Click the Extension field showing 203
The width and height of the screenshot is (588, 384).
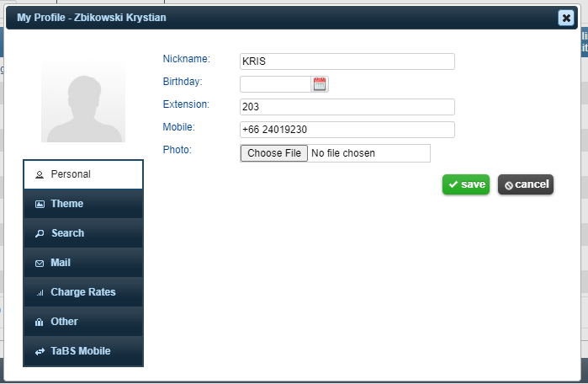click(347, 107)
